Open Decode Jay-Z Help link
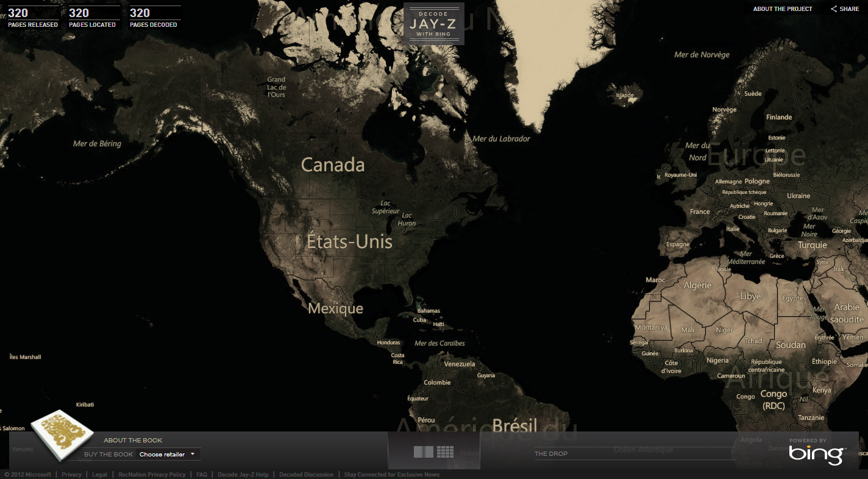The width and height of the screenshot is (868, 479). [x=243, y=474]
